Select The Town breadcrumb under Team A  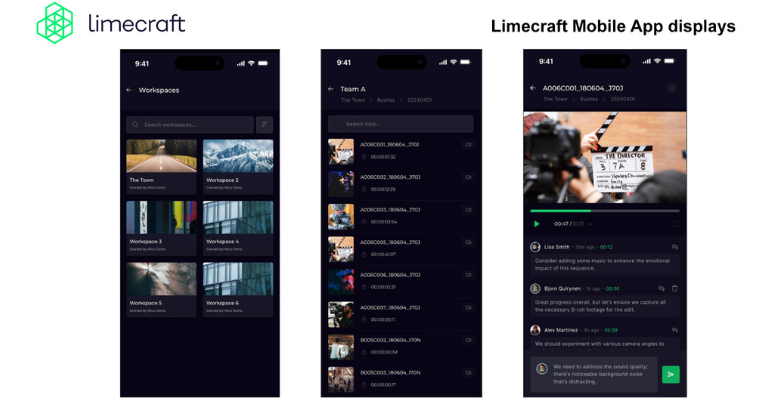[x=352, y=100]
